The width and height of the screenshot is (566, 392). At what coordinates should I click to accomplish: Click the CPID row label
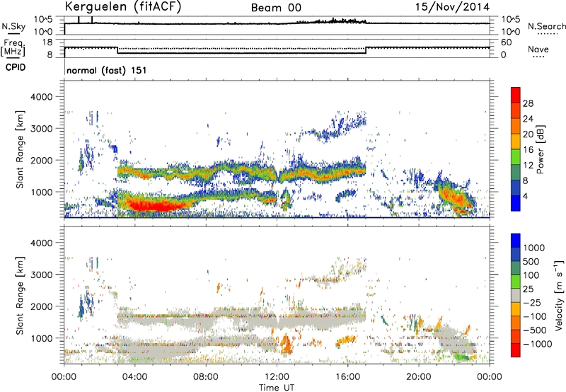point(16,67)
